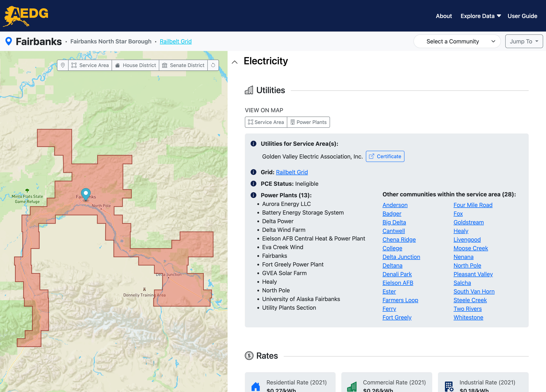546x392 pixels.
Task: Collapse the Electricity section chevron
Action: click(x=234, y=62)
